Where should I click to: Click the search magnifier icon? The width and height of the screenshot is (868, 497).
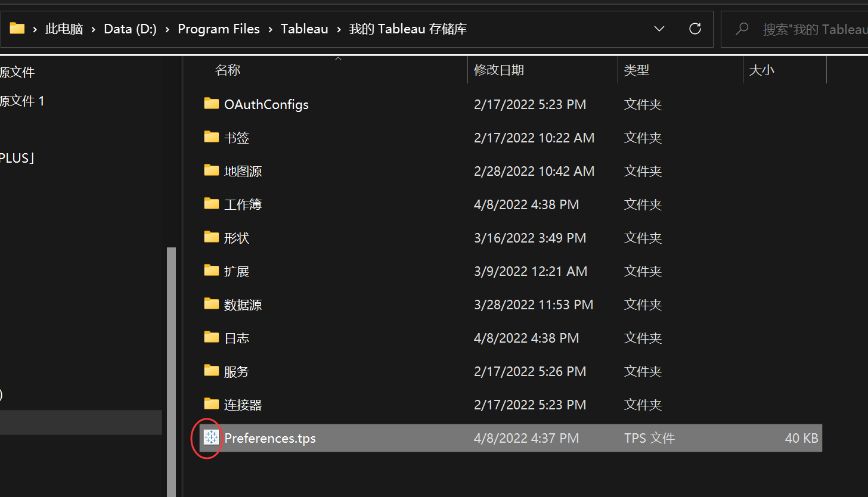[x=742, y=29]
